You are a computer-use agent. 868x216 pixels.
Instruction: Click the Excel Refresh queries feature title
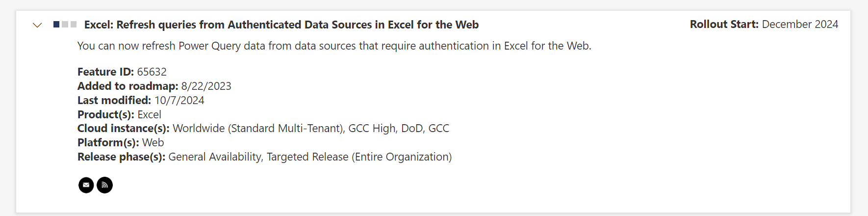281,25
